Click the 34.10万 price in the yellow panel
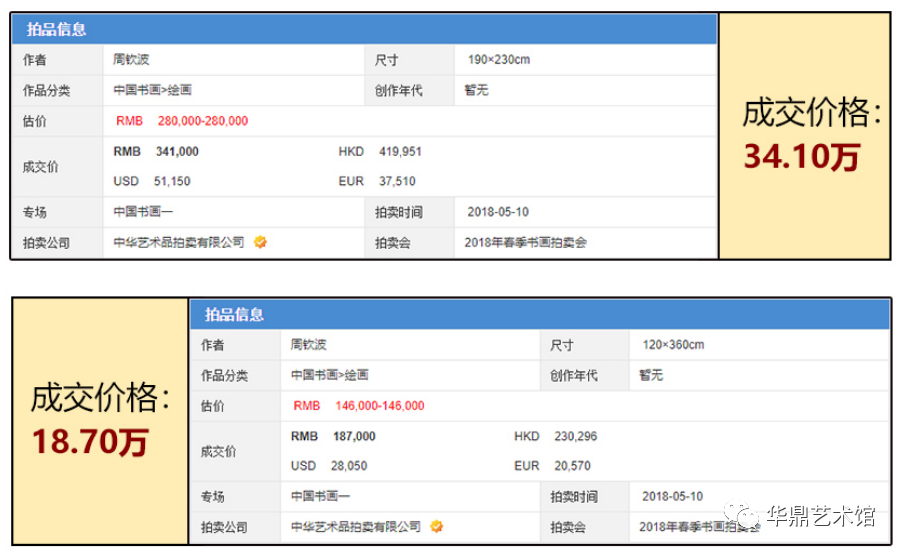The width and height of the screenshot is (905, 556). click(x=801, y=157)
